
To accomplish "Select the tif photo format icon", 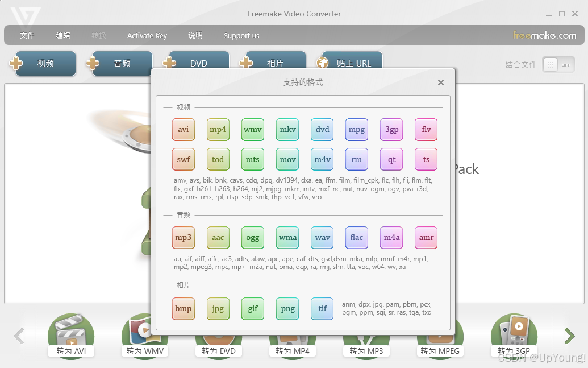I will 322,309.
